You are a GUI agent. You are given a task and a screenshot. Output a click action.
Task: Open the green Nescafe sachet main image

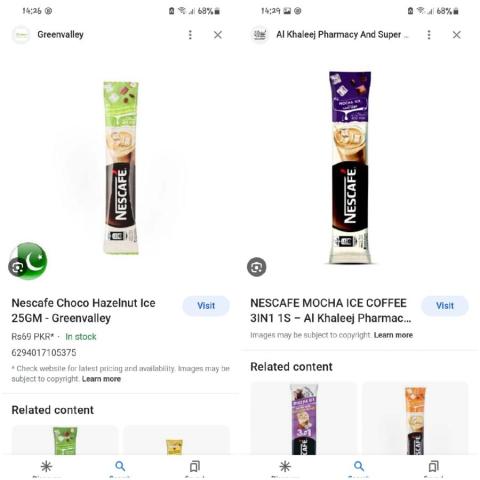(x=121, y=168)
